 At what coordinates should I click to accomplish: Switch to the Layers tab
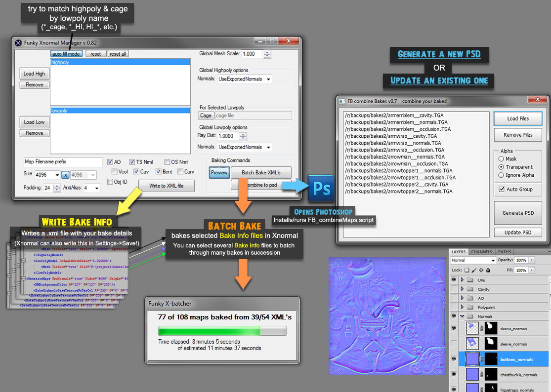coord(458,252)
